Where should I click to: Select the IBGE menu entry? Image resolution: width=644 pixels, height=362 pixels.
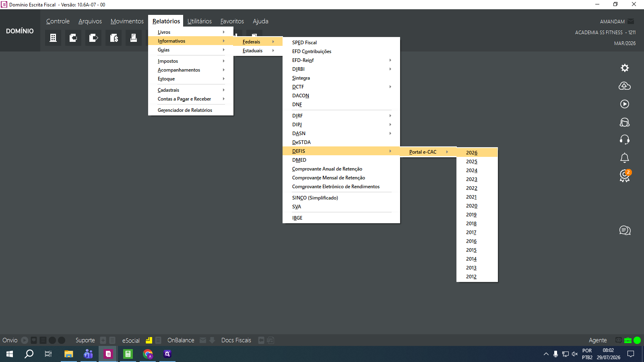pyautogui.click(x=341, y=218)
